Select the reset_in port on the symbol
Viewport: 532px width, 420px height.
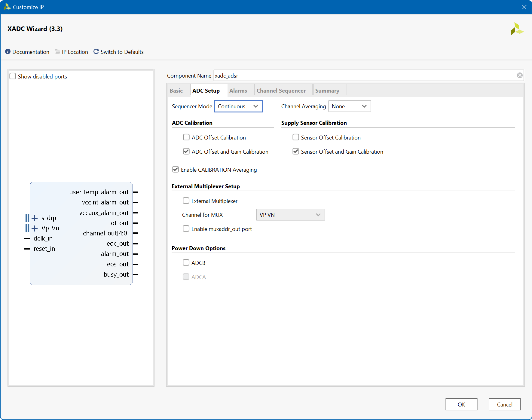[44, 249]
